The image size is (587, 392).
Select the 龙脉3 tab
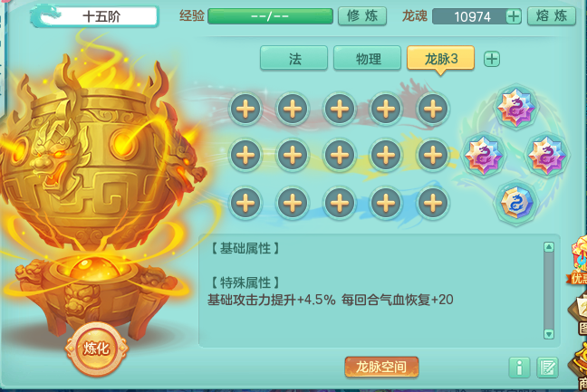440,58
